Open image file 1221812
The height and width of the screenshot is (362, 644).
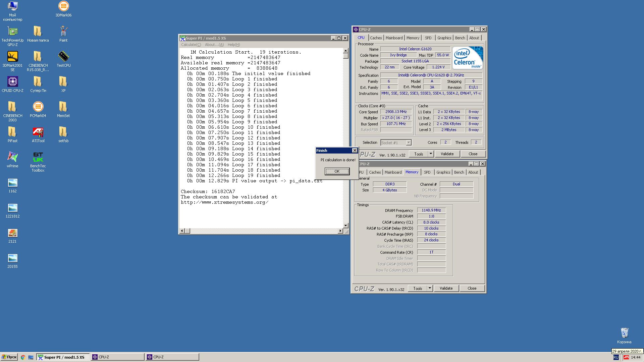[x=12, y=210]
